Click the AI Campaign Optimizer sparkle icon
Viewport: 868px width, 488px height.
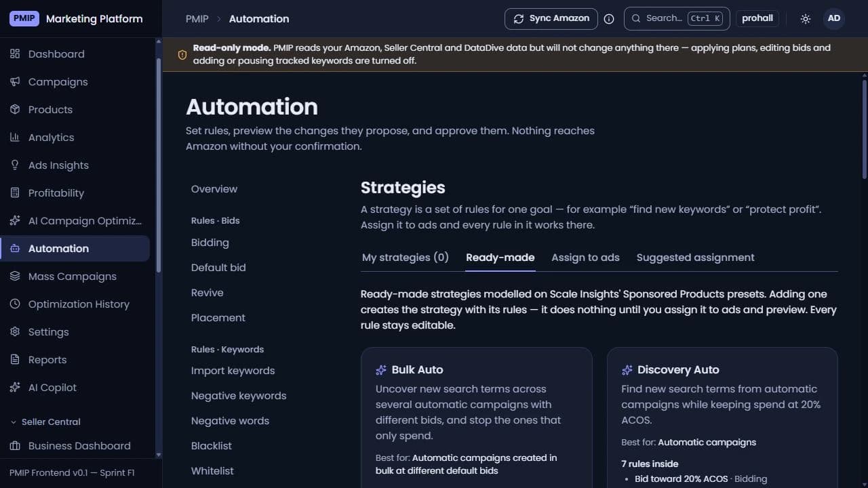[15, 220]
